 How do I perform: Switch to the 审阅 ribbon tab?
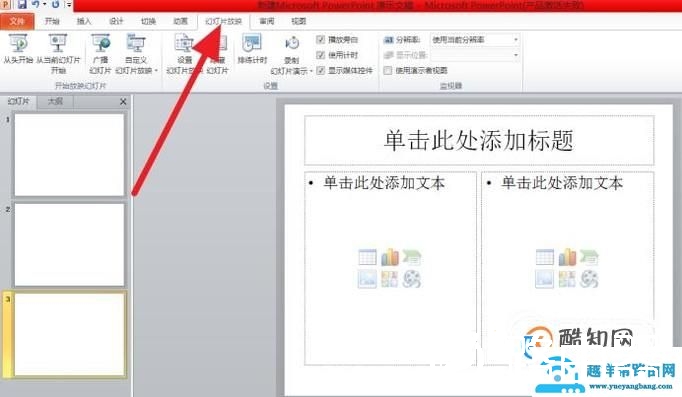267,21
